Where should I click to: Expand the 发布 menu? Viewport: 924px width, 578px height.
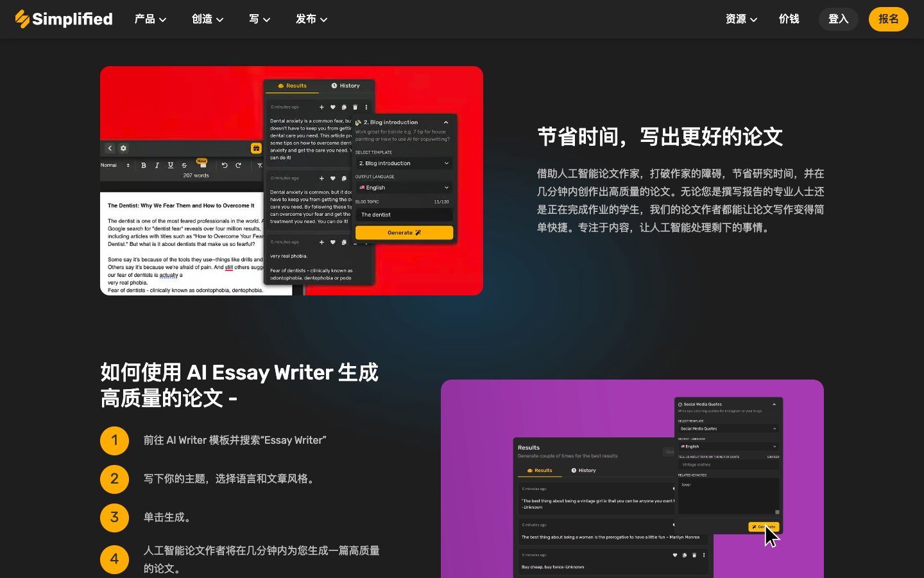[312, 19]
